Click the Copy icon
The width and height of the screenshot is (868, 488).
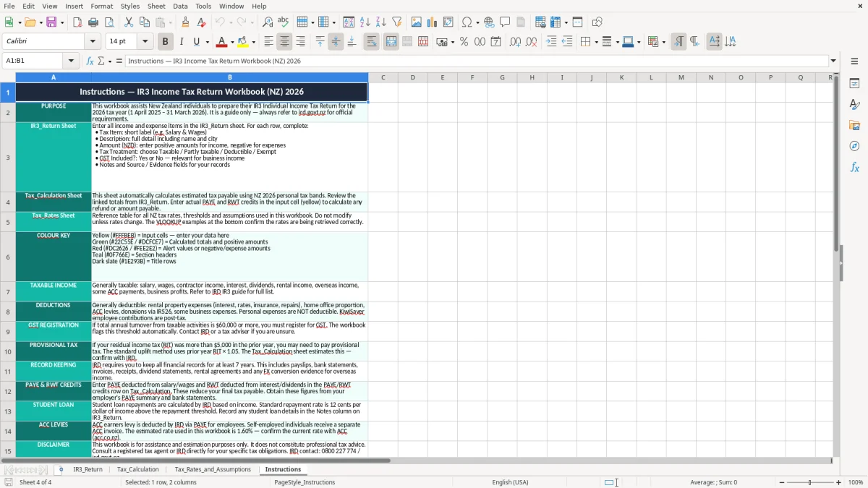point(145,22)
